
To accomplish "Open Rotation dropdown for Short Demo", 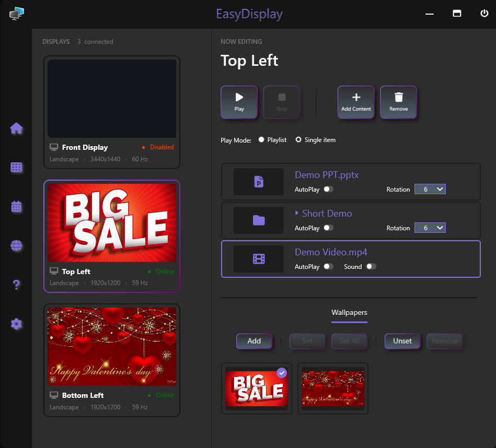I will 430,228.
